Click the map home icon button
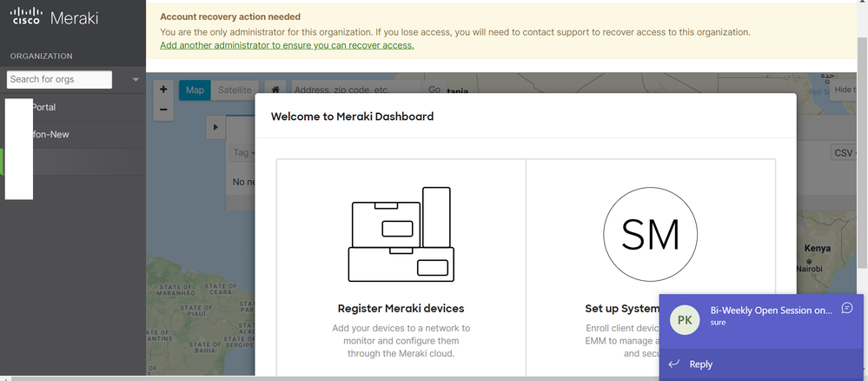The height and width of the screenshot is (381, 868). (275, 90)
